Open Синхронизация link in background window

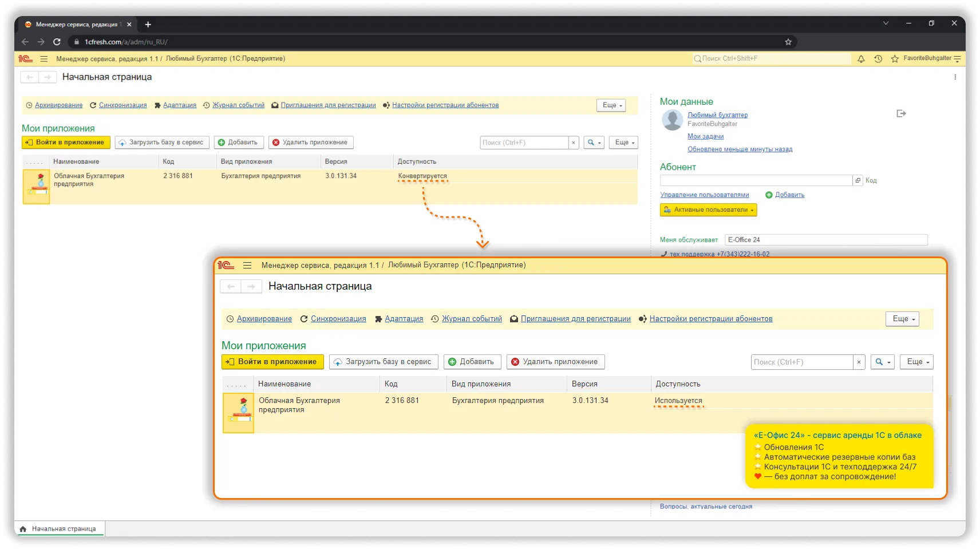(x=122, y=105)
